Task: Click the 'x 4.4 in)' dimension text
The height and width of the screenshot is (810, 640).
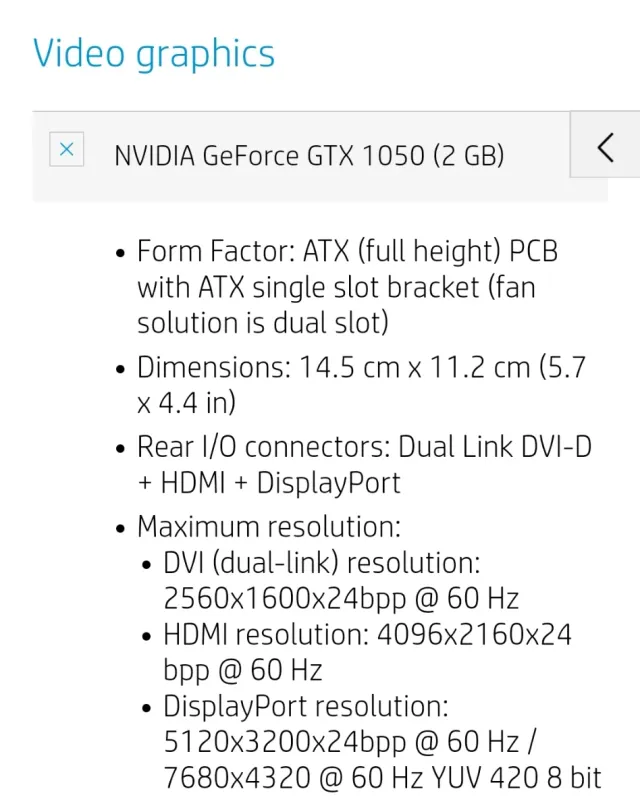Action: coord(185,403)
